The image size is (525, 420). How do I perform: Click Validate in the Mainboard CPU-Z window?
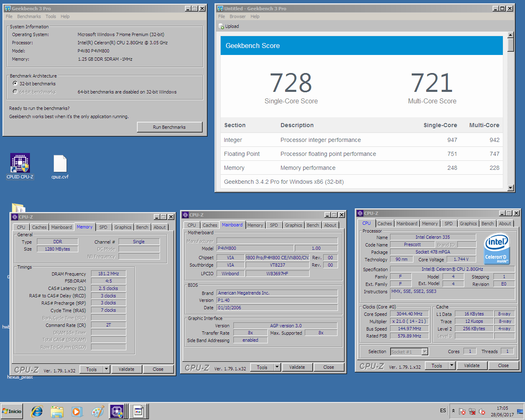[297, 367]
